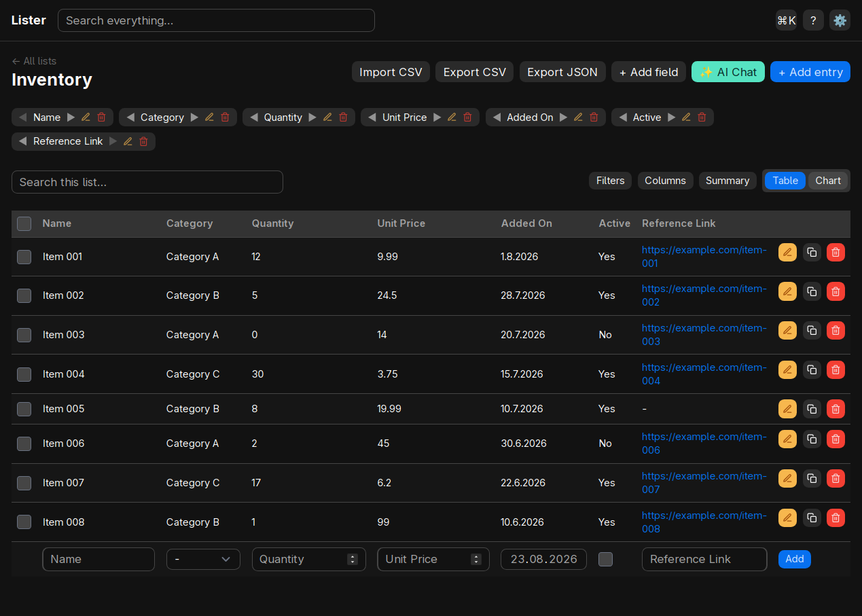Click the Export CSV button
This screenshot has width=862, height=616.
[x=475, y=72]
